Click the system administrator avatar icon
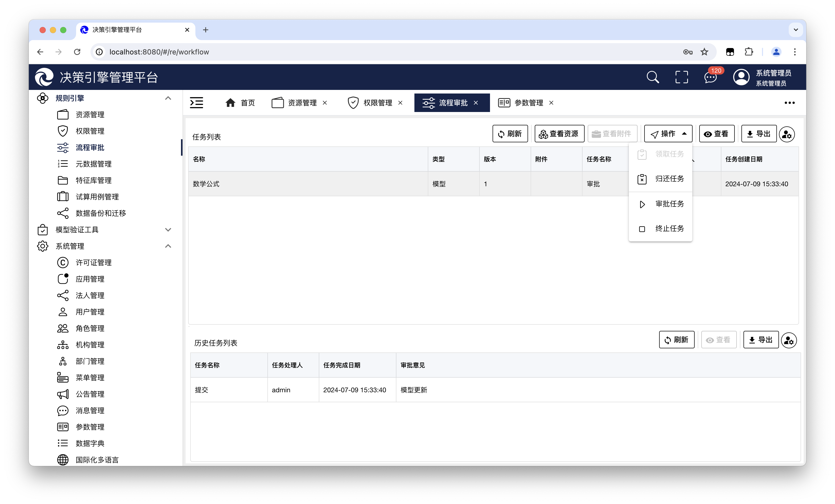The image size is (835, 504). [741, 77]
